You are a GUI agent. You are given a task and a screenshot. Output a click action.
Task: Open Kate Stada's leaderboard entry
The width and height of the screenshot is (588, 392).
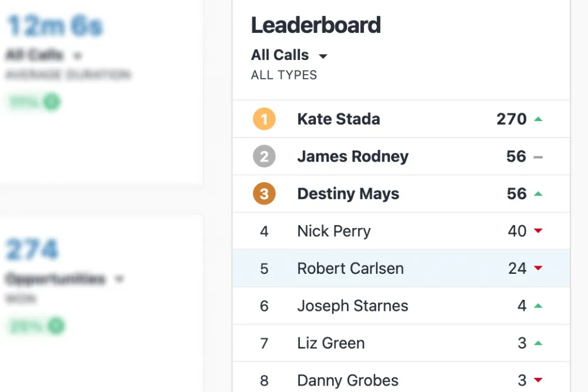[339, 119]
